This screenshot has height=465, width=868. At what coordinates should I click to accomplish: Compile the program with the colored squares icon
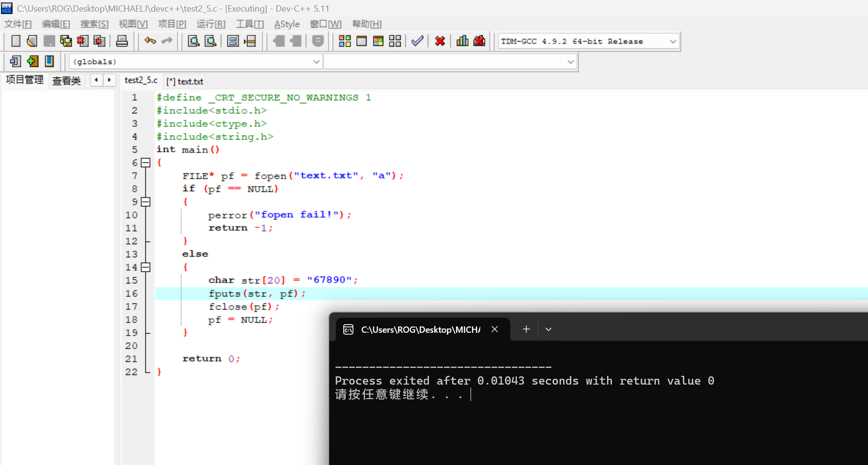point(345,41)
